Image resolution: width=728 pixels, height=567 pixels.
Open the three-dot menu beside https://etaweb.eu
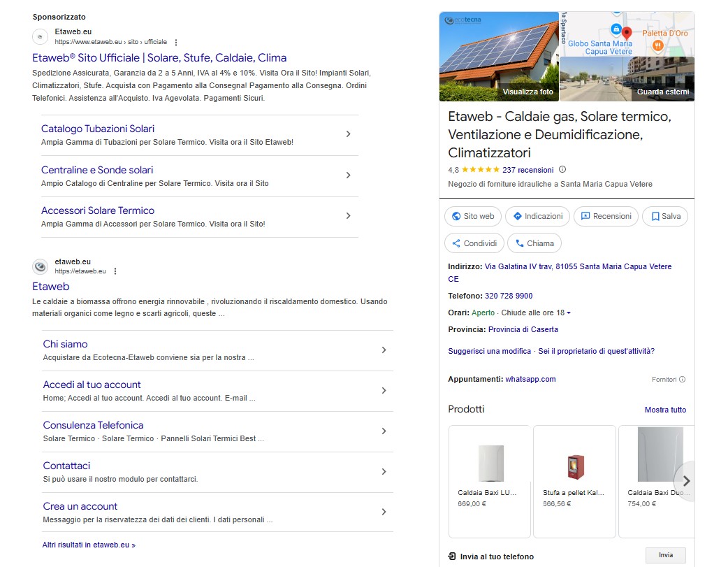pyautogui.click(x=115, y=271)
